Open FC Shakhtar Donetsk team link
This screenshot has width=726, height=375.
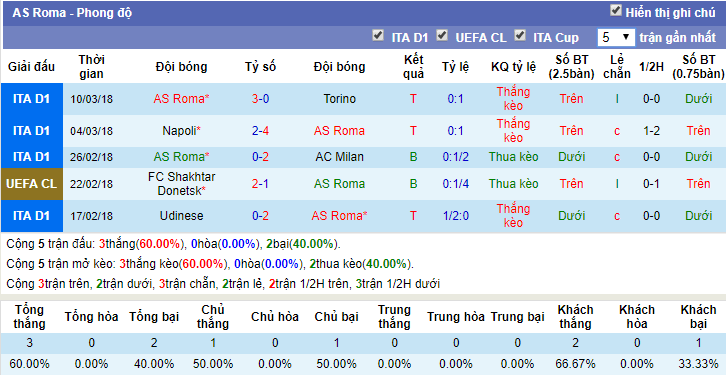tap(182, 184)
